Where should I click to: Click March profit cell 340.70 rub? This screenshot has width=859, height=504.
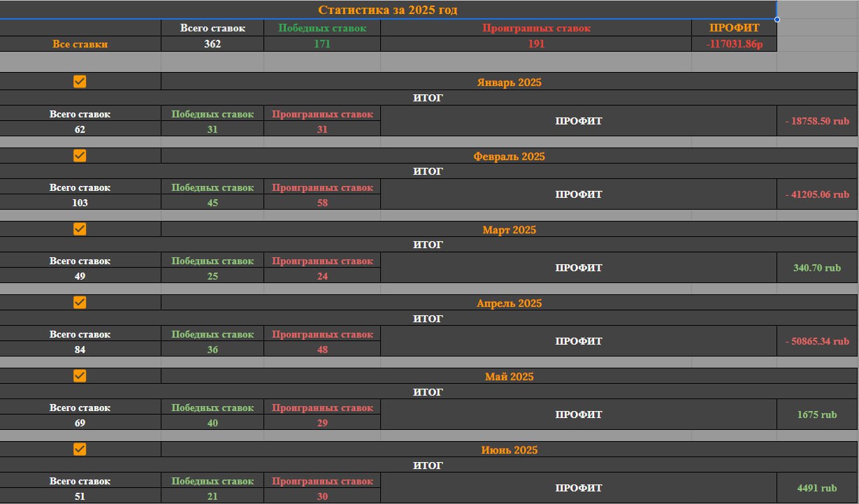pos(817,268)
